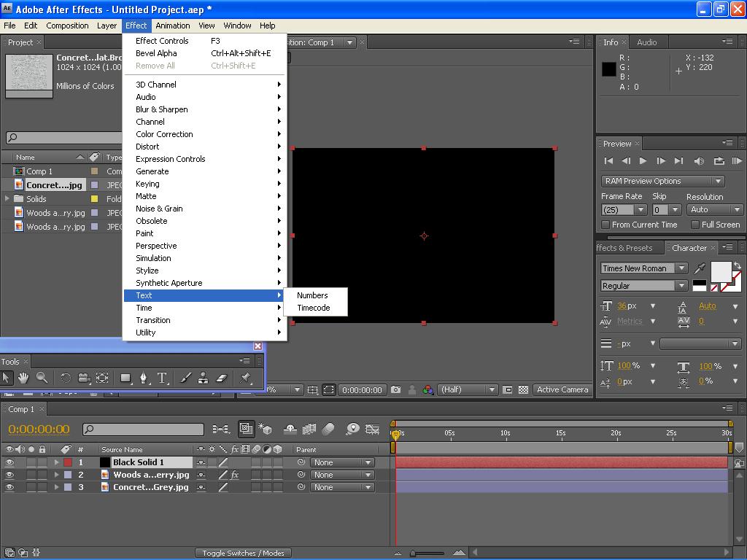Select the Unified Camera tool
Image resolution: width=747 pixels, height=560 pixels.
84,378
